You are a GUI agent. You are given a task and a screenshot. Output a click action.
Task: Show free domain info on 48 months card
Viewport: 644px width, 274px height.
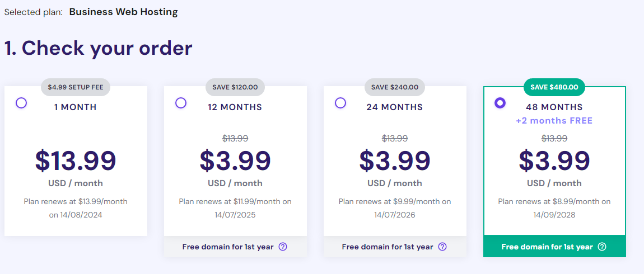602,247
